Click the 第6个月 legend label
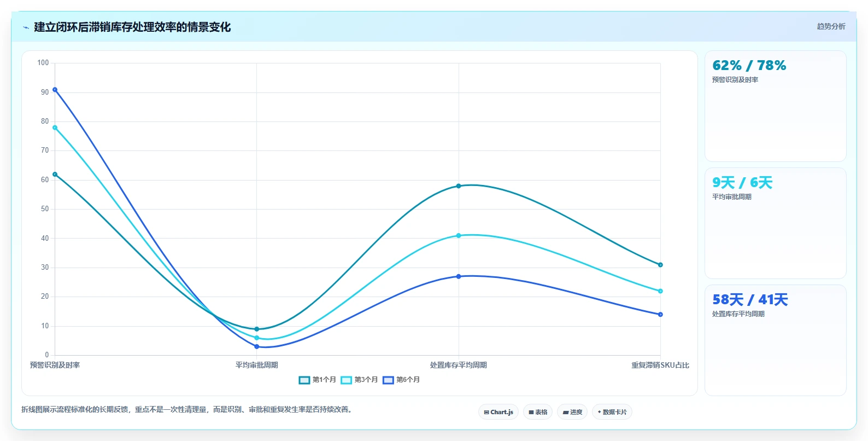This screenshot has width=868, height=441. 408,380
